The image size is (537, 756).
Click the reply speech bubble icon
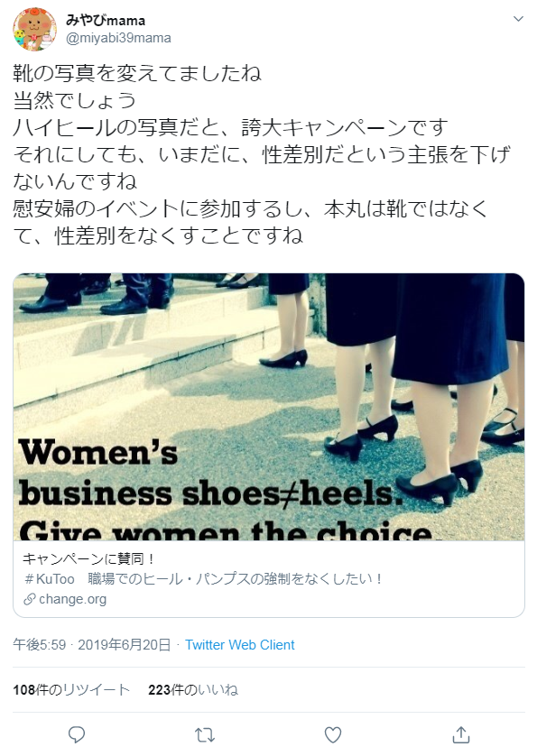pos(76,734)
